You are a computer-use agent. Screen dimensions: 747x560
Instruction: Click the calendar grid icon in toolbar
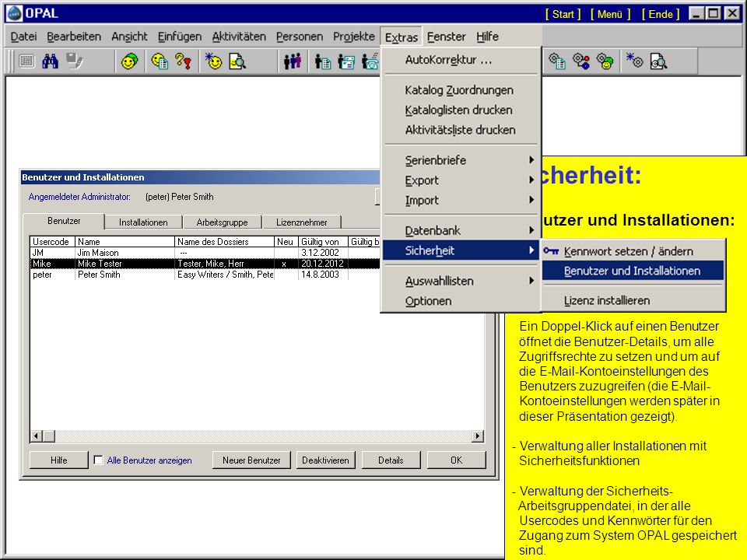click(26, 61)
